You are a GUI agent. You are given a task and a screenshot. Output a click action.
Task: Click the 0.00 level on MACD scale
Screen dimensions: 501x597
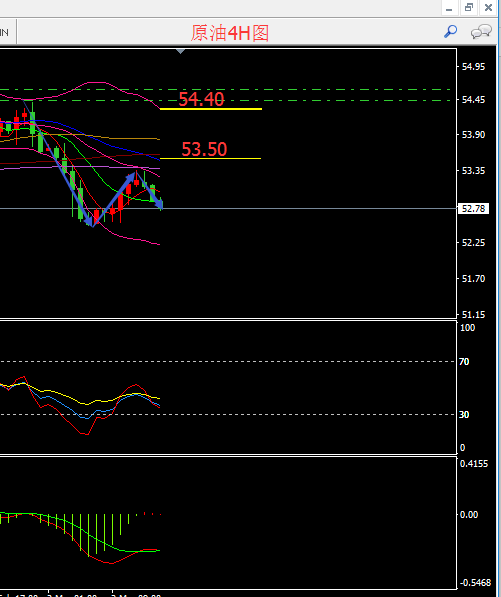pyautogui.click(x=469, y=515)
